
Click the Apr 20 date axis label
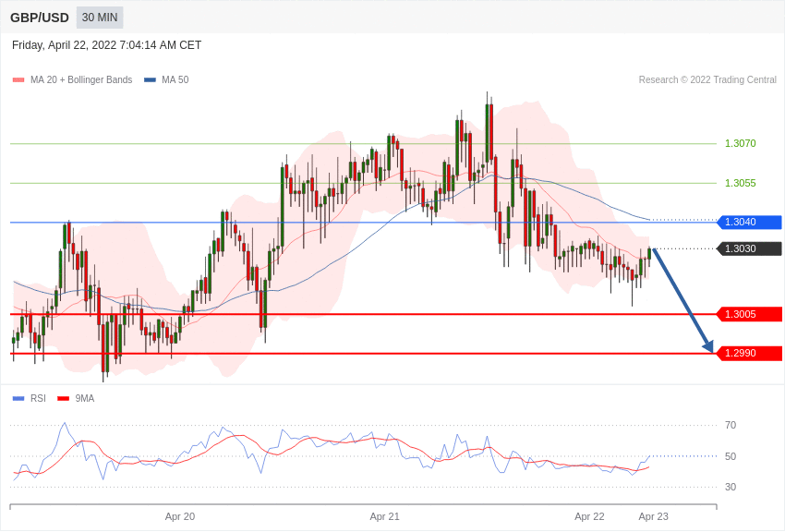coord(180,516)
